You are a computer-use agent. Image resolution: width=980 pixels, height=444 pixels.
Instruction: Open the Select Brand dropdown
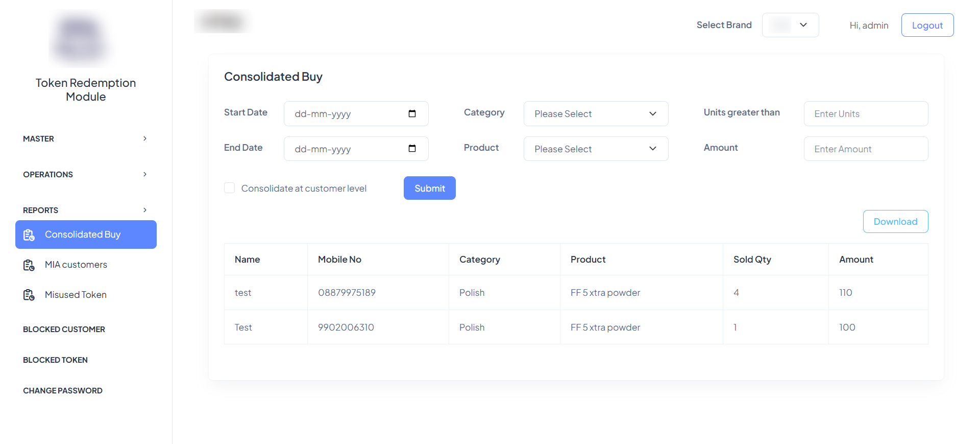click(790, 25)
